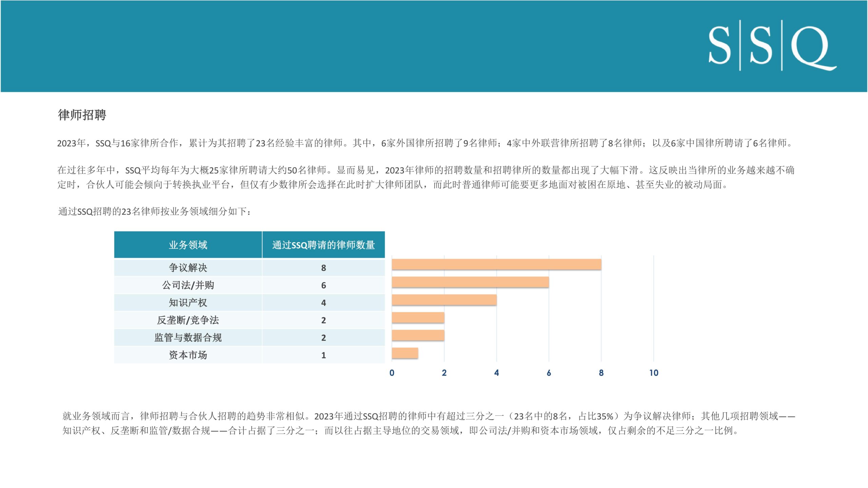Click the paragraph starting 2023年，SSQ与16家律所合作
Viewport: 868px width, 488px height.
click(x=425, y=143)
